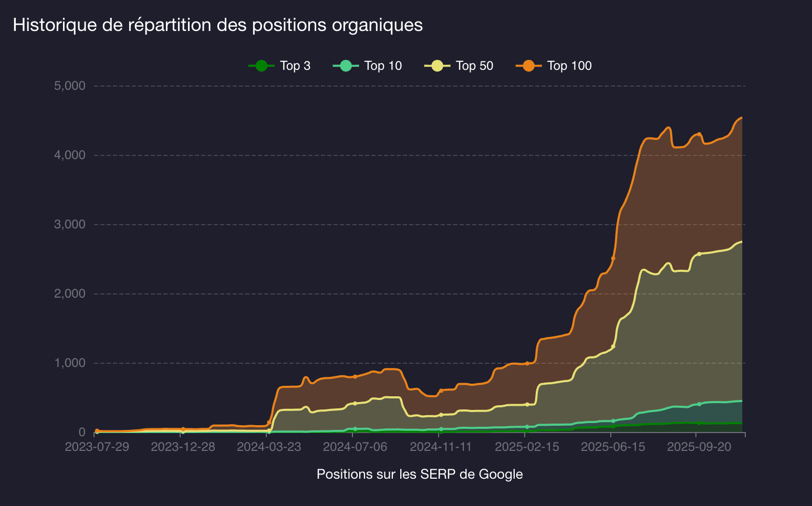Click the teal Top 10 legend dot

tap(345, 65)
